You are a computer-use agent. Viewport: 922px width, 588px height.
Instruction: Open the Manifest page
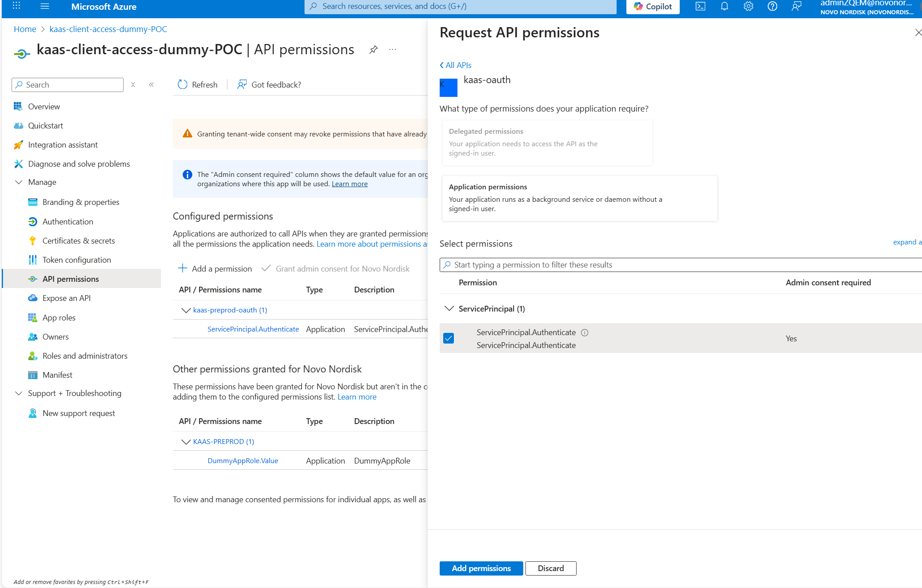coord(57,375)
